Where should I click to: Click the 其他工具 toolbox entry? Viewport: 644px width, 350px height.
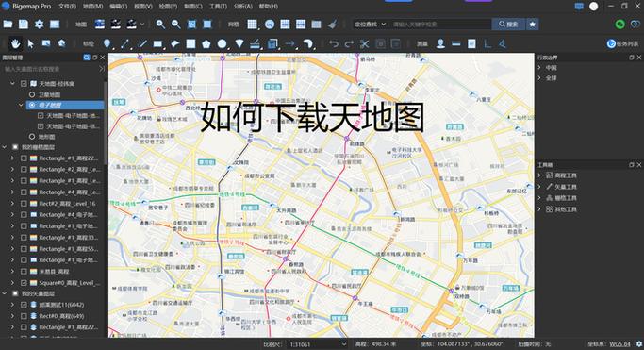[x=566, y=209]
